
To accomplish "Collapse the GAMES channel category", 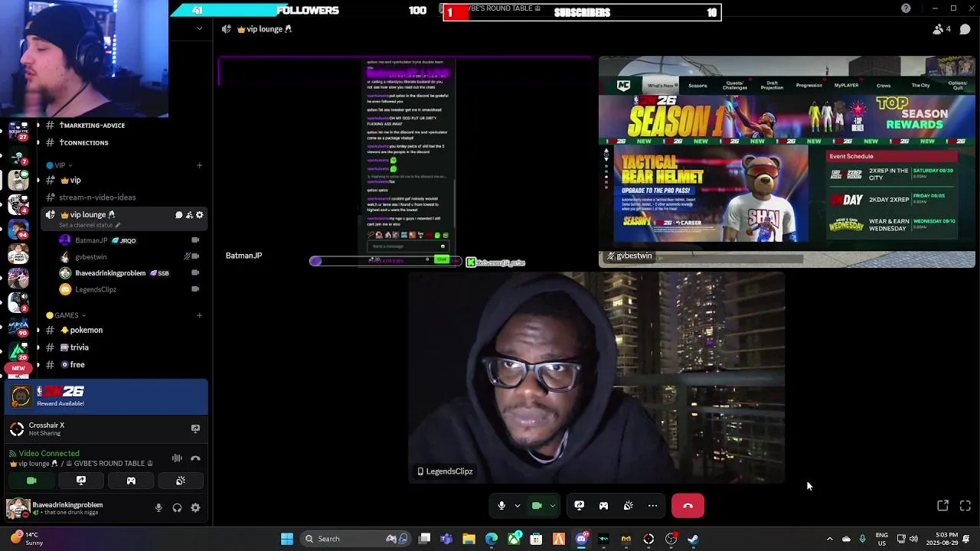I will click(65, 315).
